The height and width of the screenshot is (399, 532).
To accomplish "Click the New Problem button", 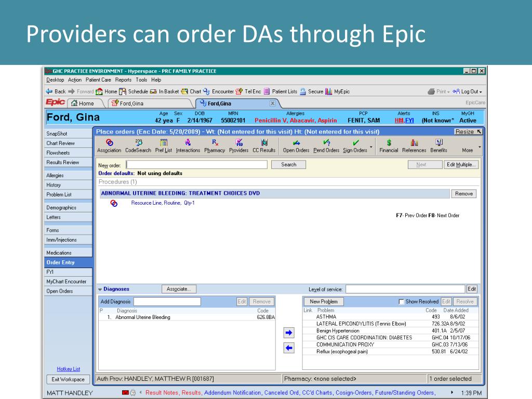I will tap(324, 302).
